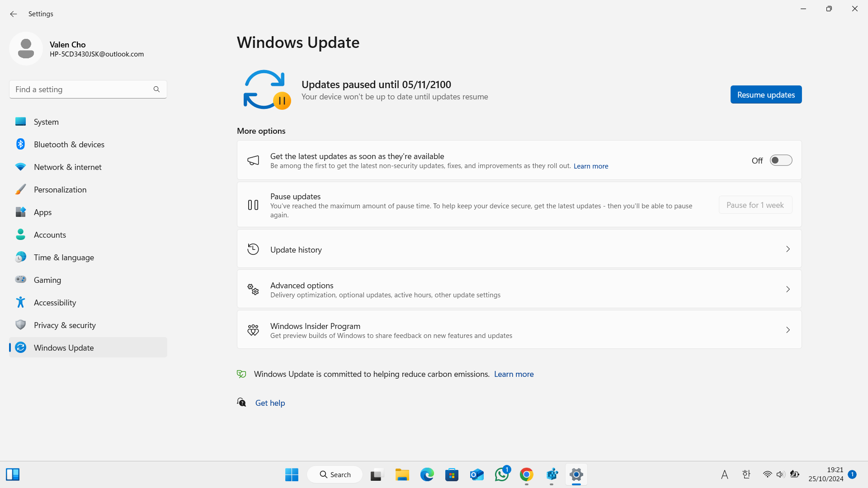Click the Pause for 1 week button
This screenshot has height=488, width=868.
click(755, 205)
